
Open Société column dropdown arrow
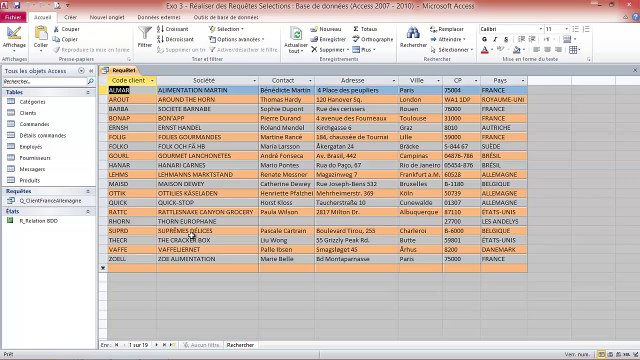coord(254,80)
